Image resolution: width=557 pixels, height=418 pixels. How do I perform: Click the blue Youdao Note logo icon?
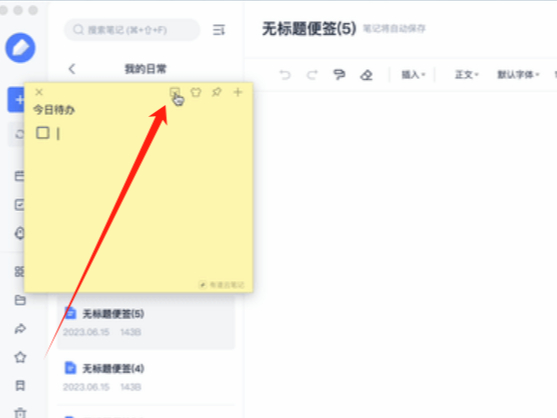coord(20,48)
